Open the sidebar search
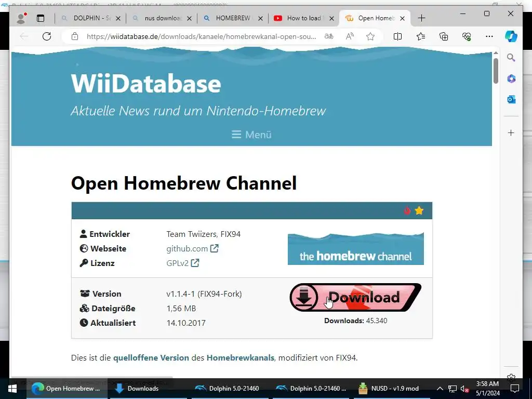This screenshot has width=532, height=399. click(511, 58)
